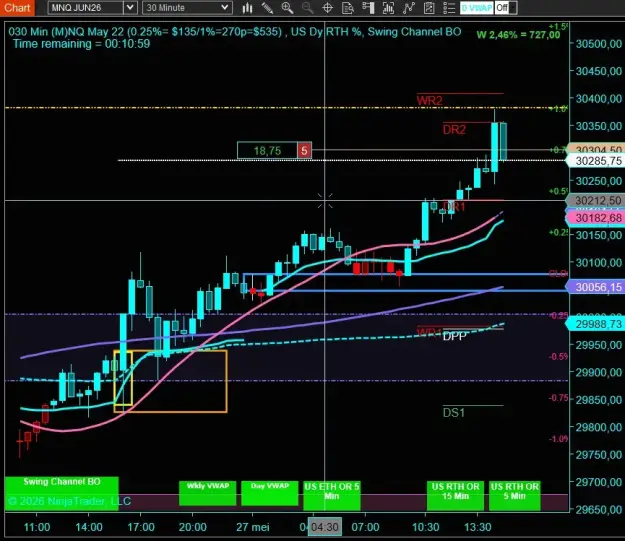Click the W 2,46% = 727,00 label
The image size is (625, 541).
(518, 35)
